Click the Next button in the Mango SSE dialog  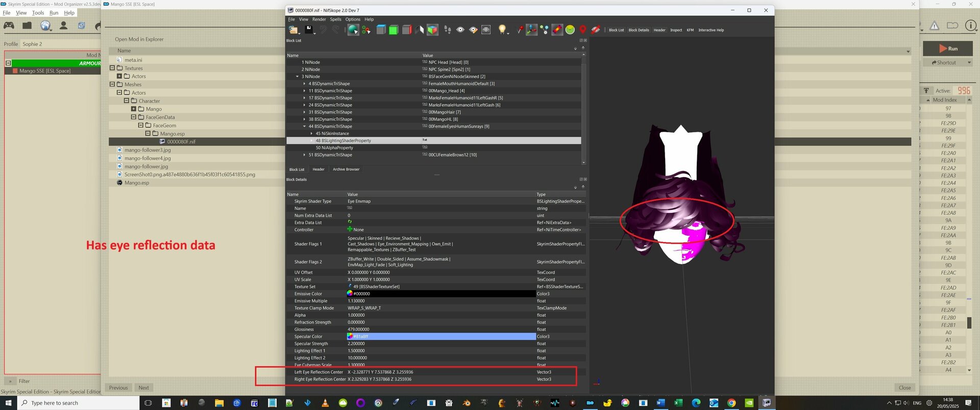pos(144,388)
